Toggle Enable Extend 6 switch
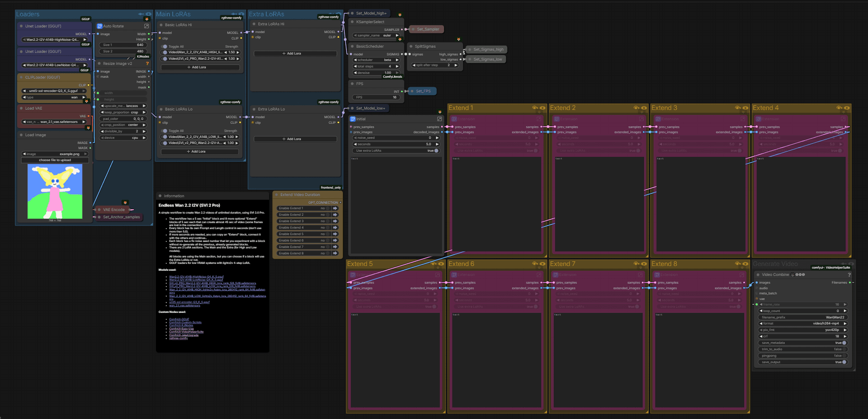The image size is (868, 419). pyautogui.click(x=329, y=240)
